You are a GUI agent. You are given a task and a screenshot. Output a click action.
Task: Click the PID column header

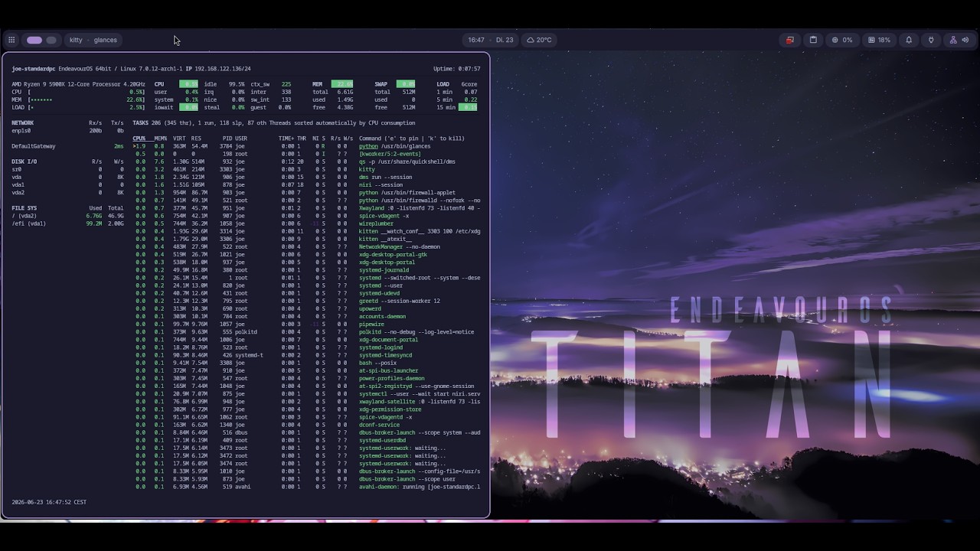(227, 139)
